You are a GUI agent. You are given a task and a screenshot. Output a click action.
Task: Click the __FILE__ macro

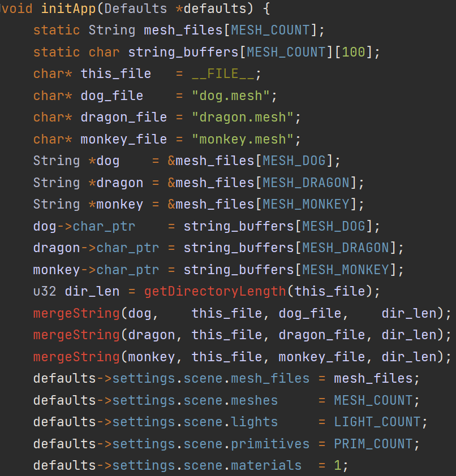tap(223, 73)
